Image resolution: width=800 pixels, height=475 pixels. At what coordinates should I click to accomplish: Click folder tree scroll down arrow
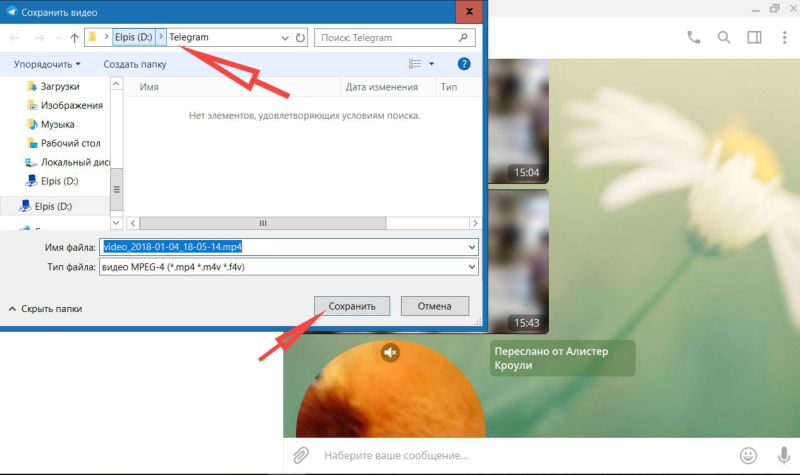[116, 222]
